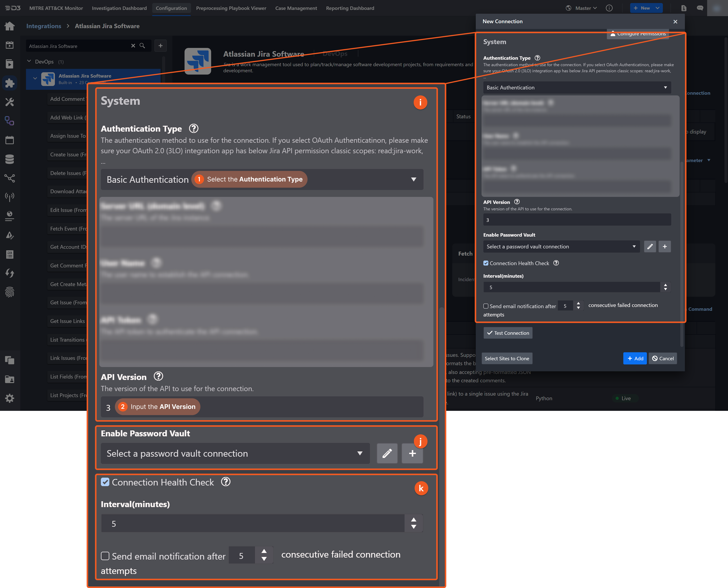Open the fingerprint icon in sidebar
The width and height of the screenshot is (728, 588).
tap(9, 292)
